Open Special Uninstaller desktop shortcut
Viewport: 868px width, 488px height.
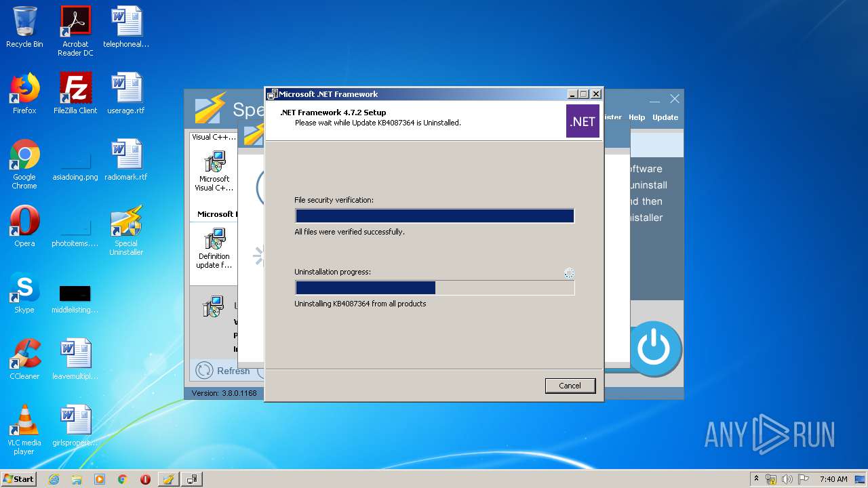click(126, 230)
